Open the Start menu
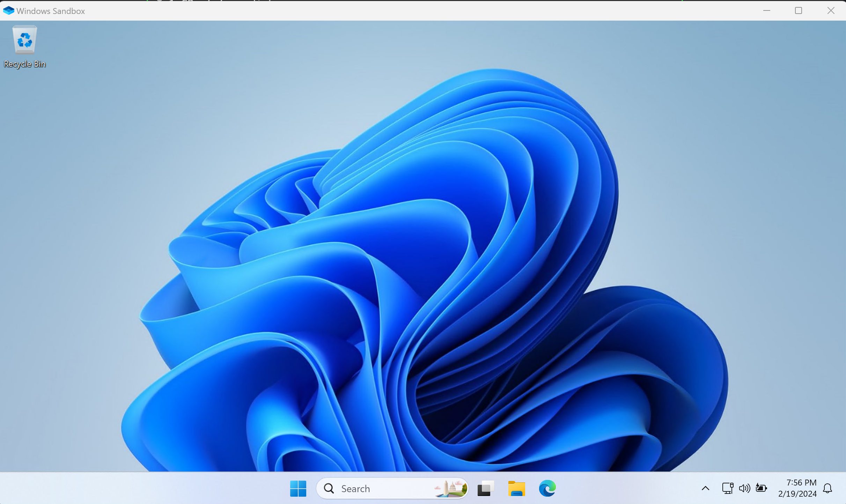This screenshot has width=846, height=504. [298, 488]
